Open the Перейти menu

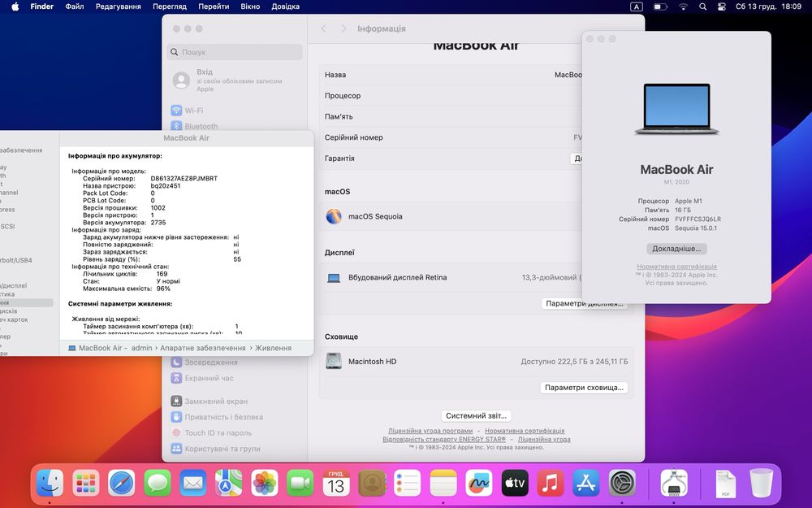coord(214,7)
